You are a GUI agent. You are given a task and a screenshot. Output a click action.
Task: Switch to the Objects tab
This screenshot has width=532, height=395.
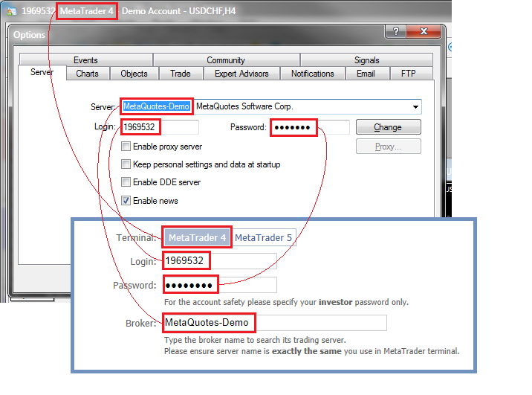point(134,74)
